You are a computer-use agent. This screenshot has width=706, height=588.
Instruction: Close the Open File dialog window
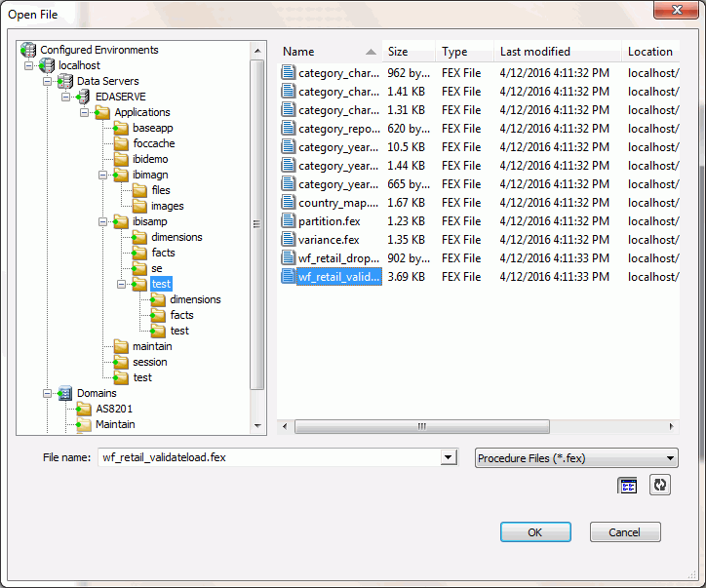click(677, 10)
